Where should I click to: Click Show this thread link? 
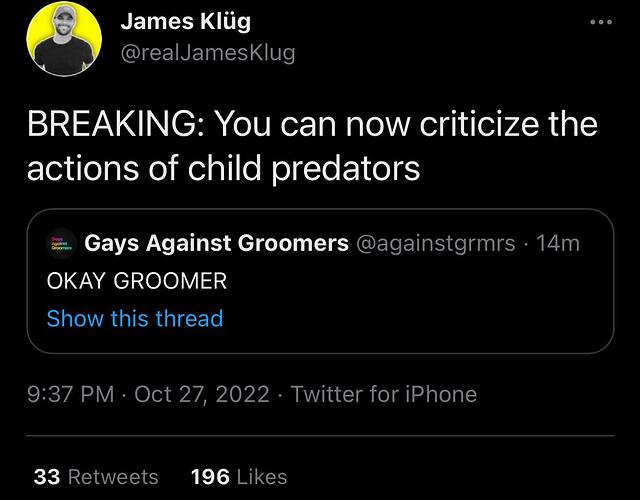135,318
